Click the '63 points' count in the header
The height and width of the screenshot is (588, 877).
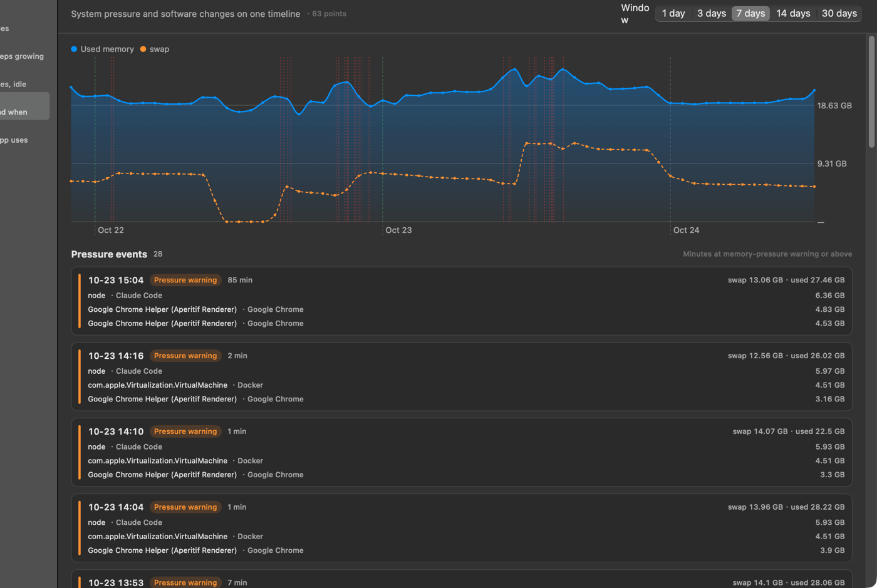click(x=329, y=14)
